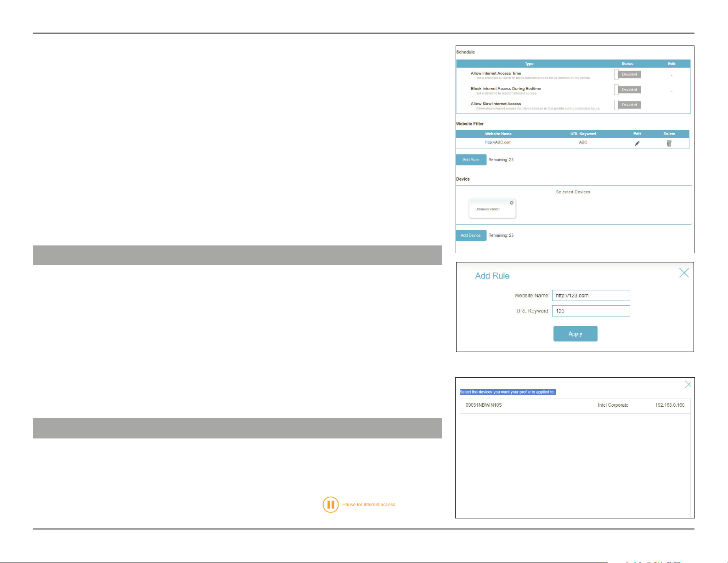Click the Add Device button
The height and width of the screenshot is (563, 728).
(471, 235)
